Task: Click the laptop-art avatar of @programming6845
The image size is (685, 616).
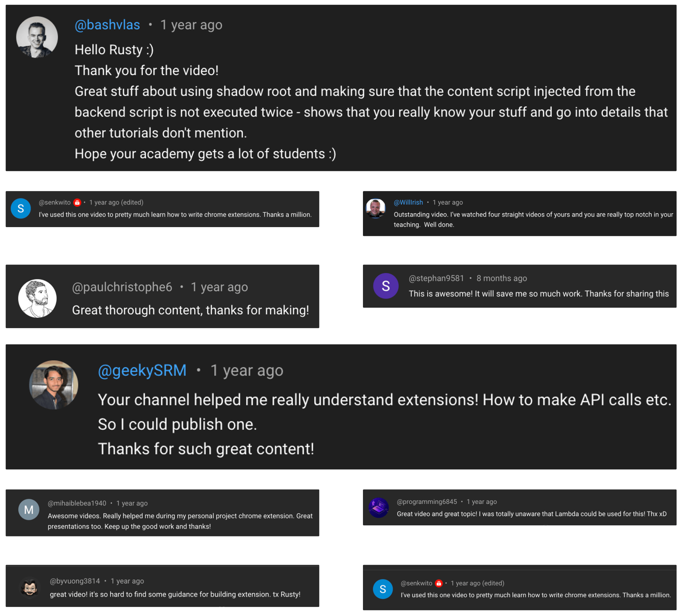Action: point(379,508)
